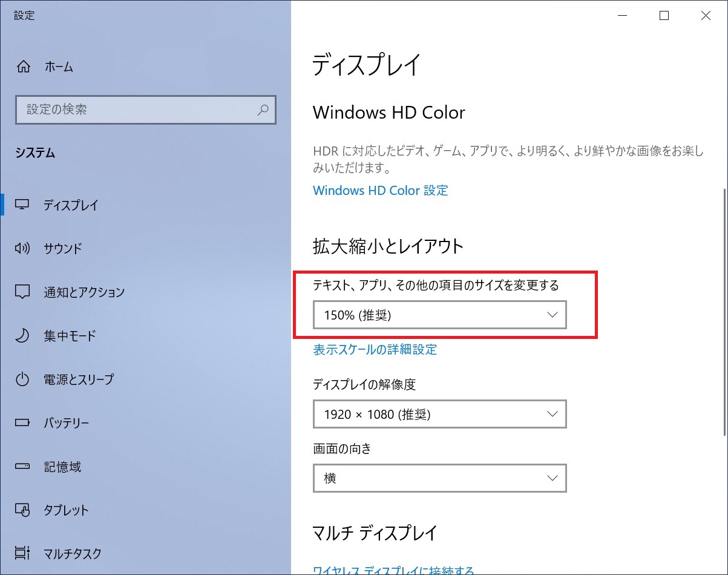Open 表示スケールの詳細設定 link
Viewport: 728px width, 575px height.
pos(375,349)
